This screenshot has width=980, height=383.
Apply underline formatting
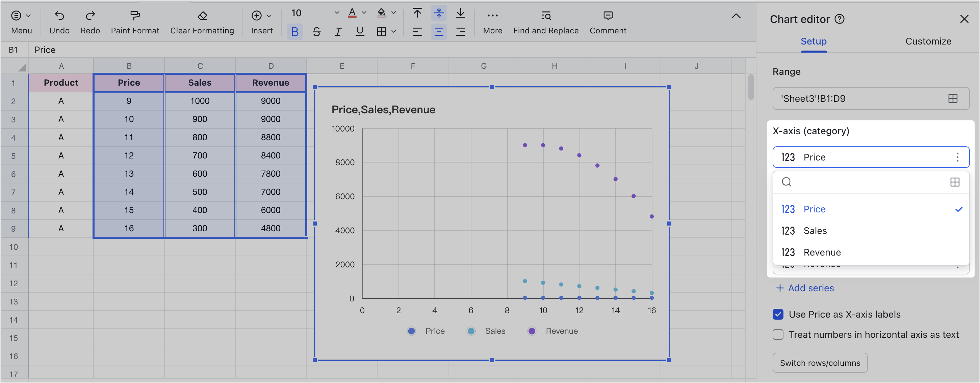[360, 32]
